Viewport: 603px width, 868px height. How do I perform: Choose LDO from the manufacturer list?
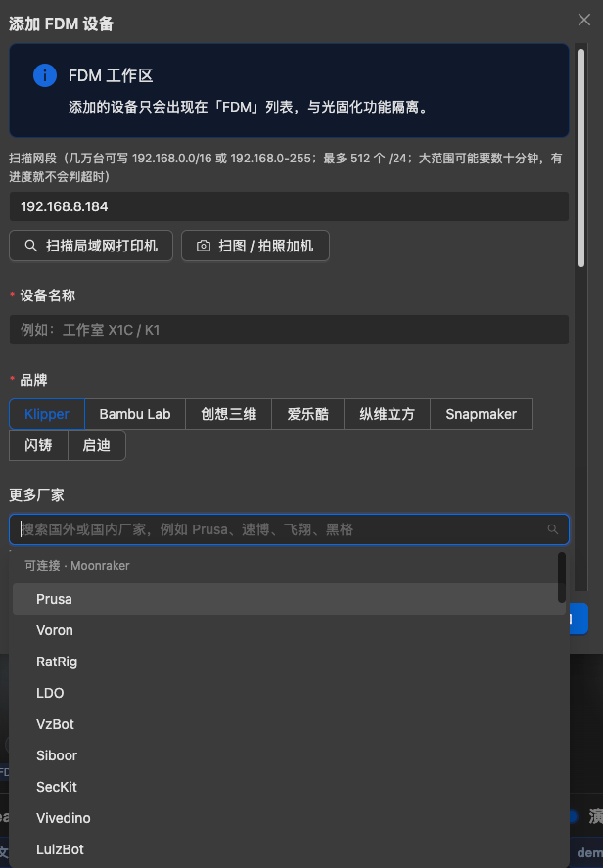[289, 693]
